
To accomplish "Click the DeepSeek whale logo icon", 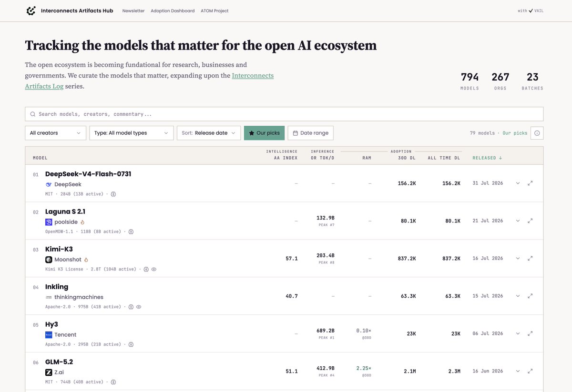I will pos(48,184).
